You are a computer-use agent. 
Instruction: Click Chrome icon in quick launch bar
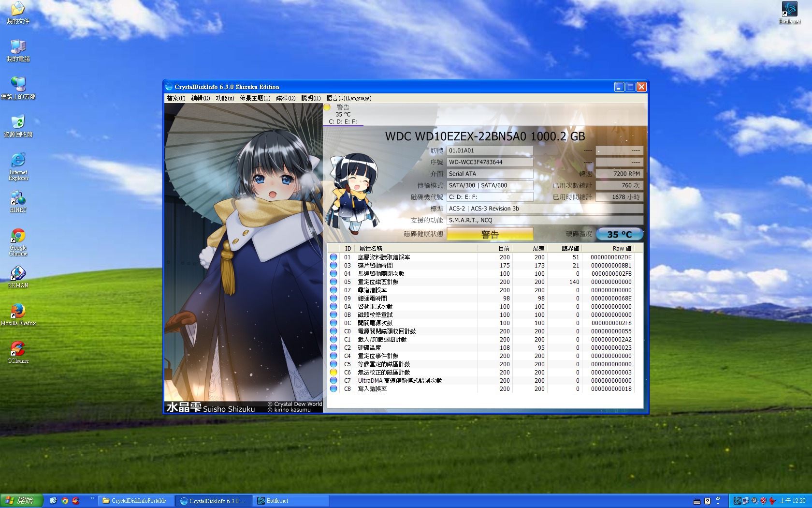pos(65,501)
